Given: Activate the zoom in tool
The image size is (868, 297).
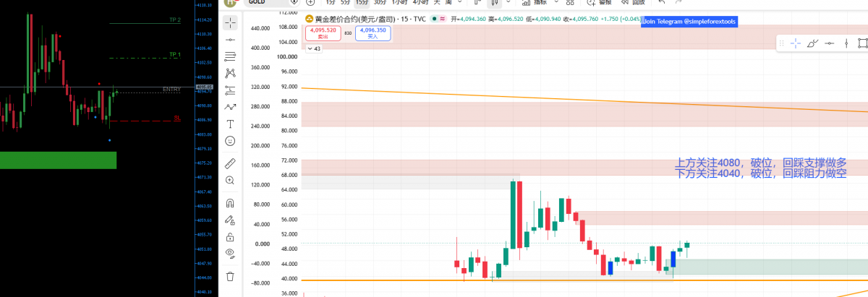Looking at the screenshot, I should [x=230, y=180].
